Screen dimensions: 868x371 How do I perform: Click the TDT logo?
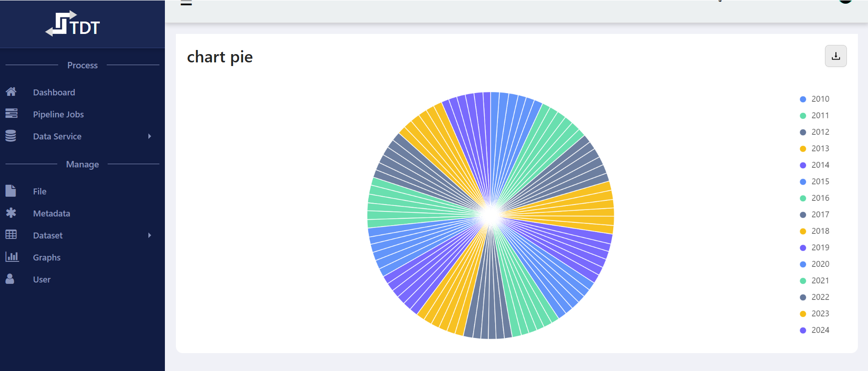coord(73,24)
